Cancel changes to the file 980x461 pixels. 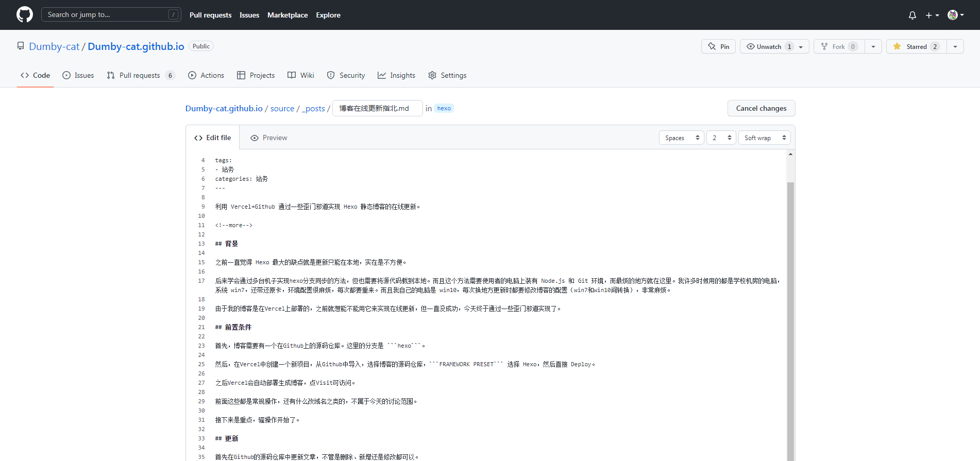(x=761, y=108)
